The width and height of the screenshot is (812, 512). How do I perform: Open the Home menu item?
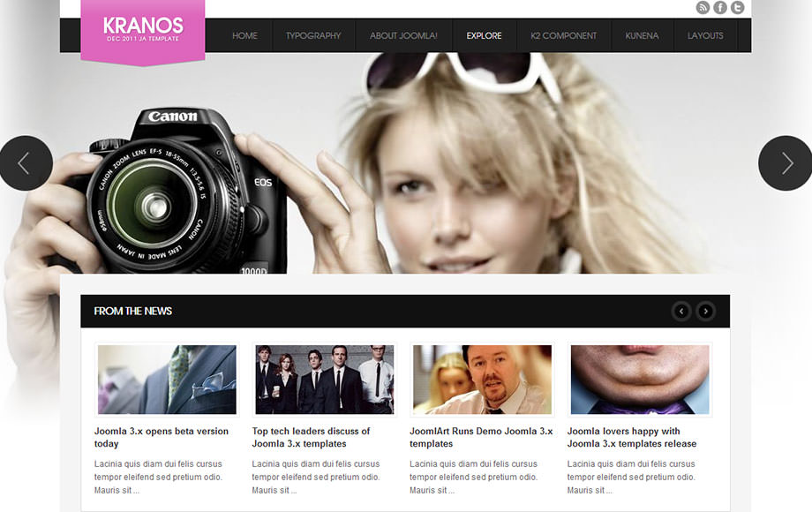tap(244, 36)
